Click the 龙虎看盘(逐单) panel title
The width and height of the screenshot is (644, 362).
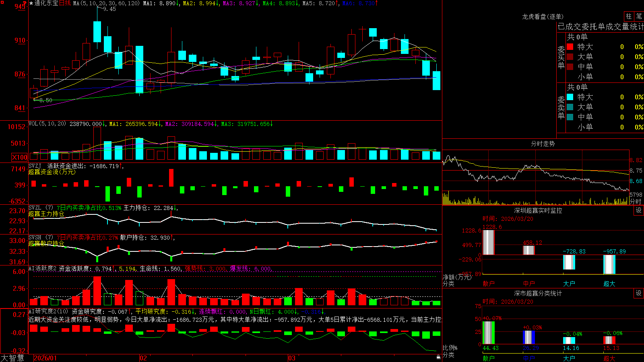(x=543, y=16)
